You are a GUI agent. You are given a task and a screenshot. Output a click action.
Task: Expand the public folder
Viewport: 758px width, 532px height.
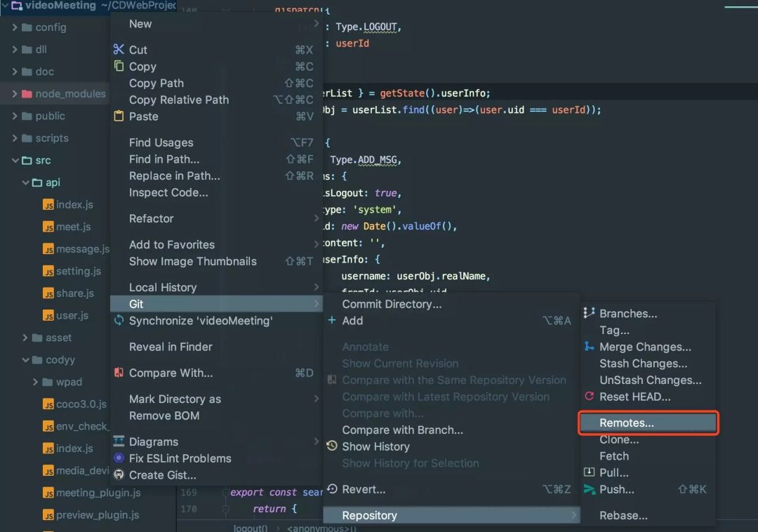[x=15, y=116]
